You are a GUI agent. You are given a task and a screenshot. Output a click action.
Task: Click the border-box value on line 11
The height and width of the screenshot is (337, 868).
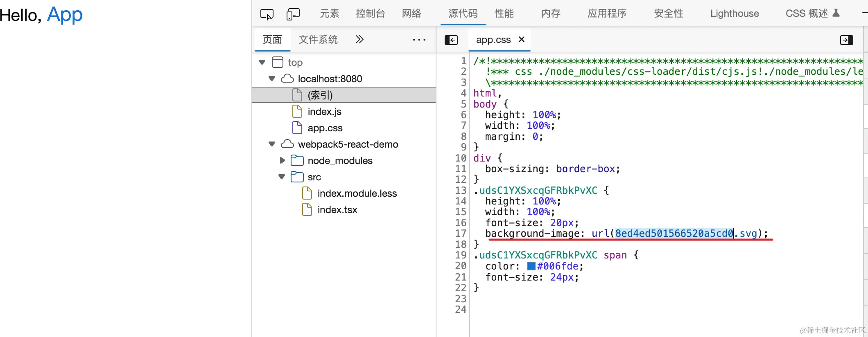click(x=585, y=169)
